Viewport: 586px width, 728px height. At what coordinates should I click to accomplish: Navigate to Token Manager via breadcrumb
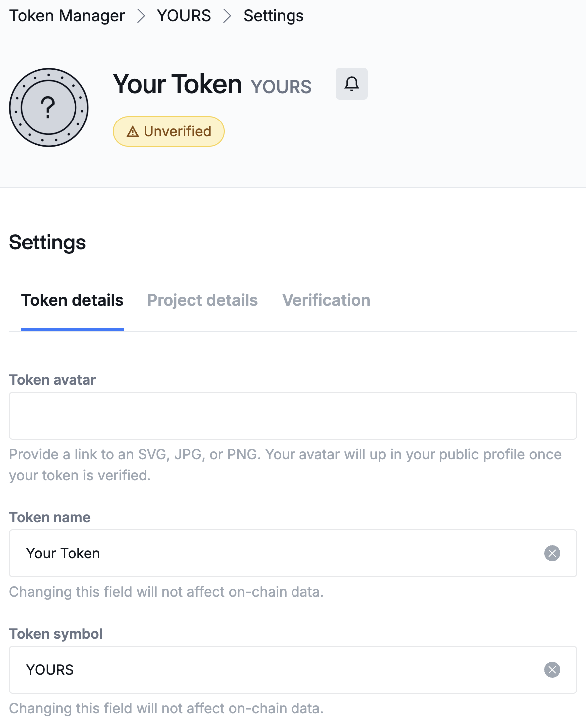pos(67,15)
